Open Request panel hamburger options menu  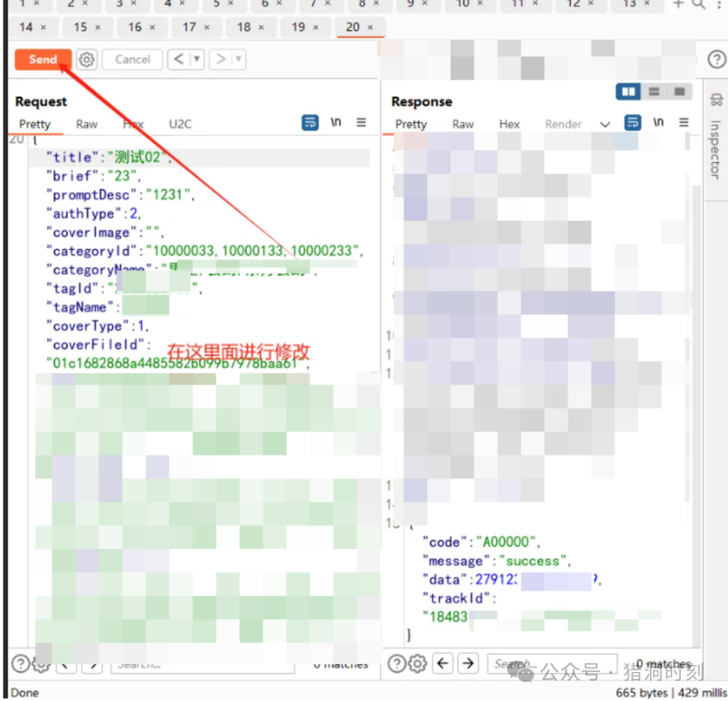[x=361, y=123]
